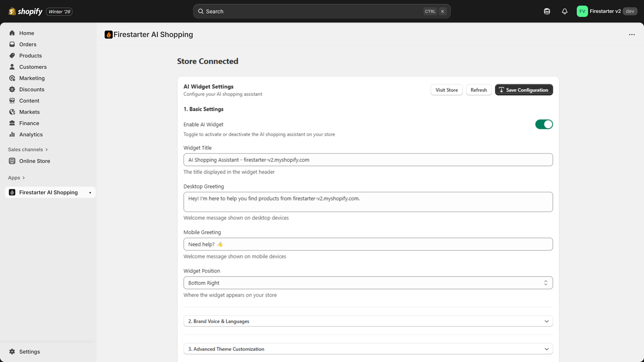Image resolution: width=644 pixels, height=362 pixels.
Task: Open the Orders section
Action: point(28,44)
